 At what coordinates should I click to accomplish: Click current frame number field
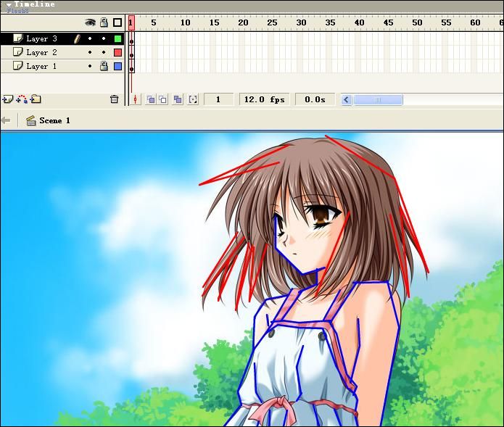click(218, 99)
